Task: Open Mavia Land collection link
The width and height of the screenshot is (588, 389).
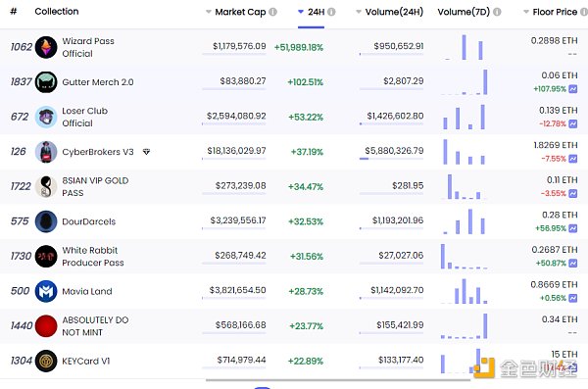Action: [x=87, y=291]
